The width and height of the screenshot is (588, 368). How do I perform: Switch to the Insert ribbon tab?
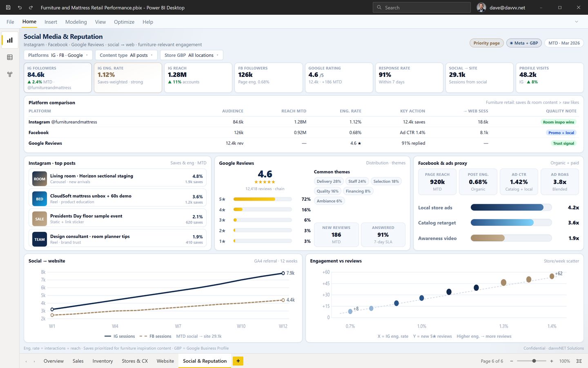[51, 22]
